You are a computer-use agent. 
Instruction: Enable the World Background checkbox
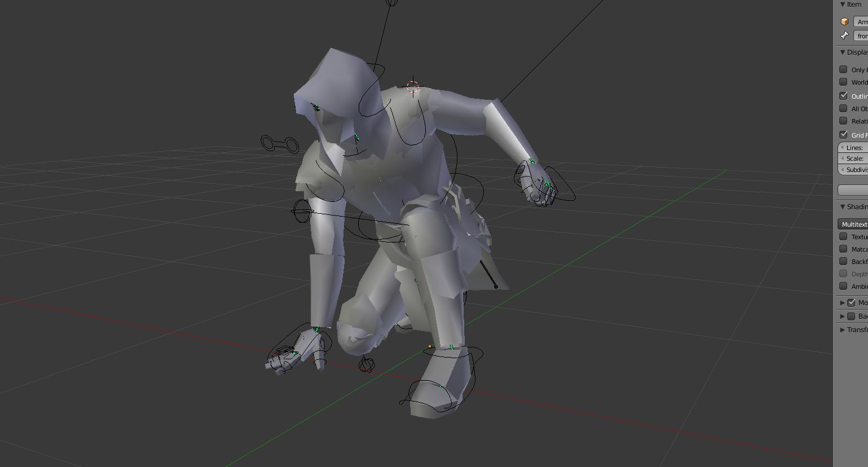pos(843,82)
